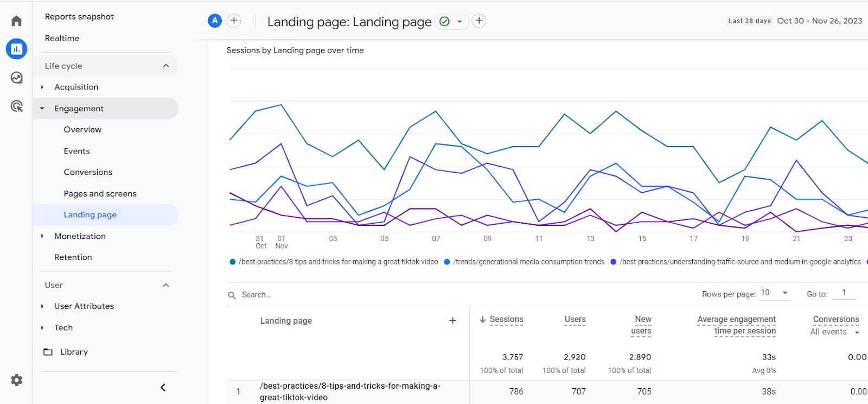Image resolution: width=868 pixels, height=404 pixels.
Task: Expand the Tech tree arrow
Action: (x=42, y=328)
